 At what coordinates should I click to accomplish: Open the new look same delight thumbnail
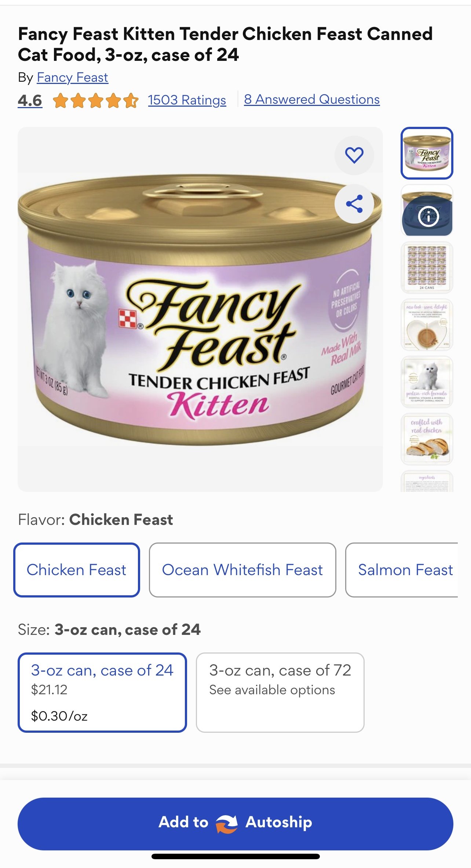point(427,325)
